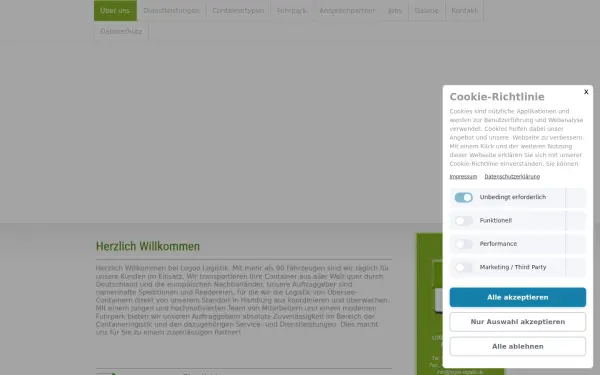This screenshot has height=375, width=600.
Task: Click the Herzlich Willkommen heading
Action: [x=148, y=246]
